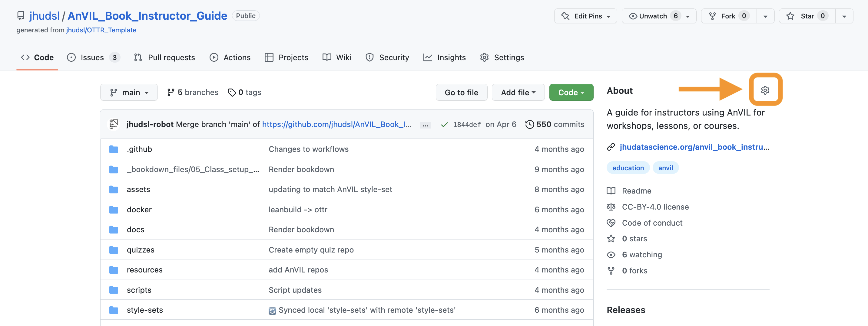Open the Actions tab
This screenshot has width=868, height=326.
point(230,57)
